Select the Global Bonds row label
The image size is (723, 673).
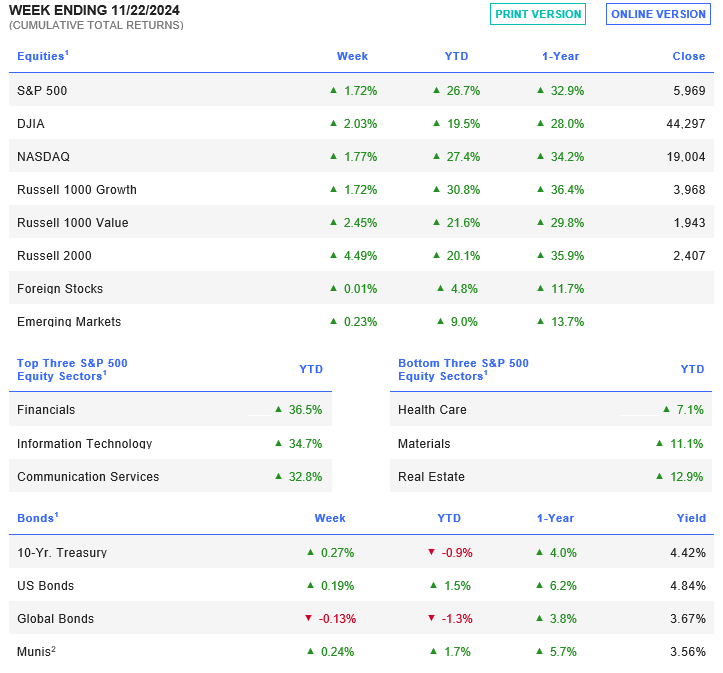point(55,619)
